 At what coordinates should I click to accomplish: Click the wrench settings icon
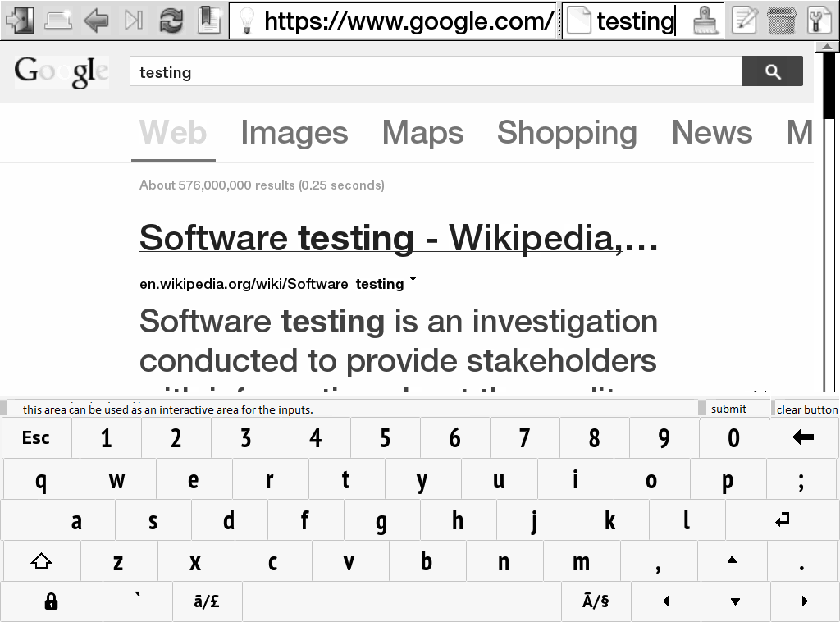click(818, 20)
